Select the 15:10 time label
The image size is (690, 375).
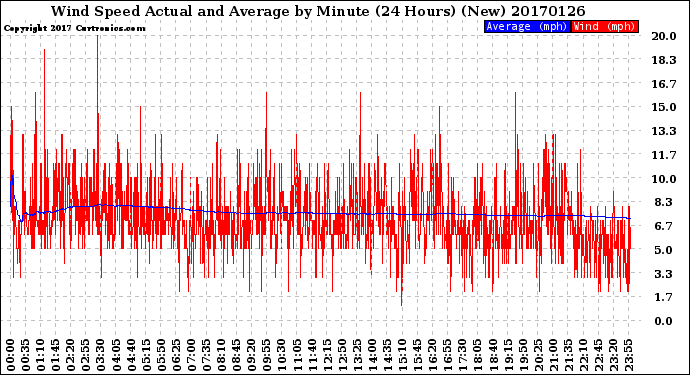pos(402,355)
